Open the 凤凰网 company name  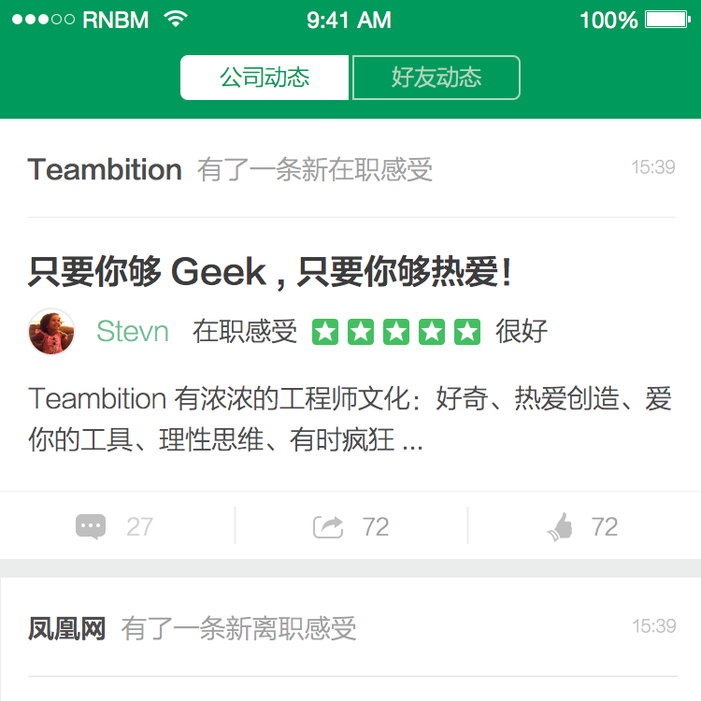tap(67, 629)
